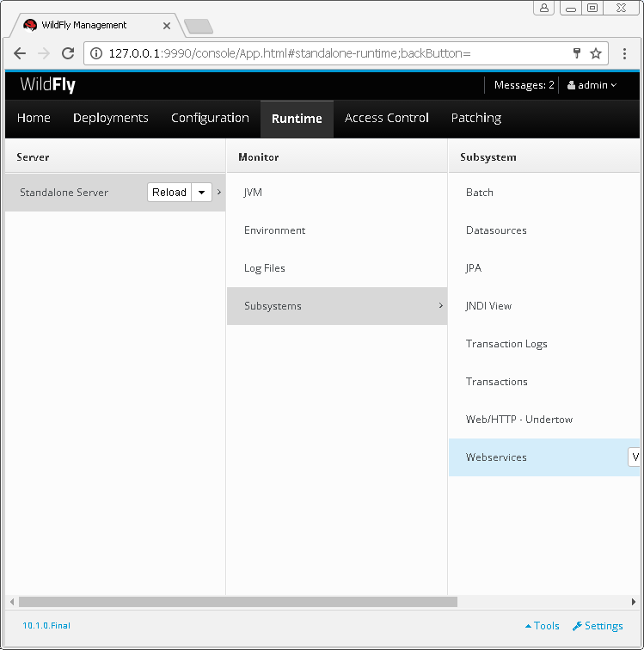Select the Datasources subsystem

(x=544, y=230)
